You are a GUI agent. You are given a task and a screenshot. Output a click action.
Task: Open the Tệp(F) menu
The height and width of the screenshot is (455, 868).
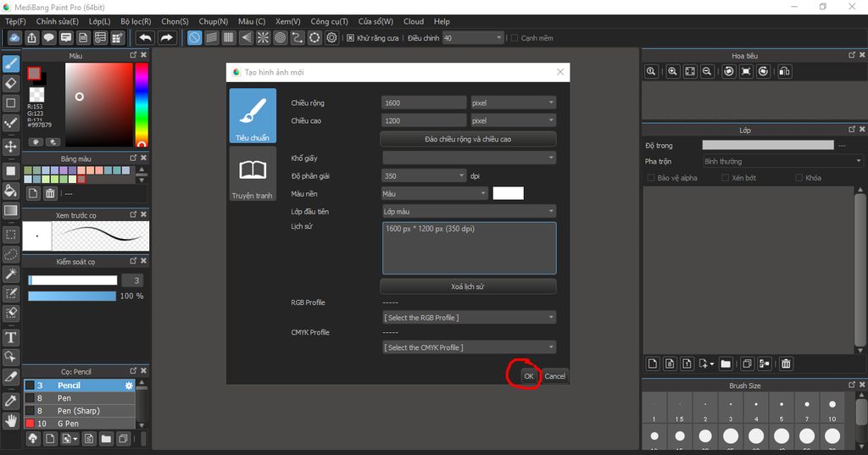[15, 21]
